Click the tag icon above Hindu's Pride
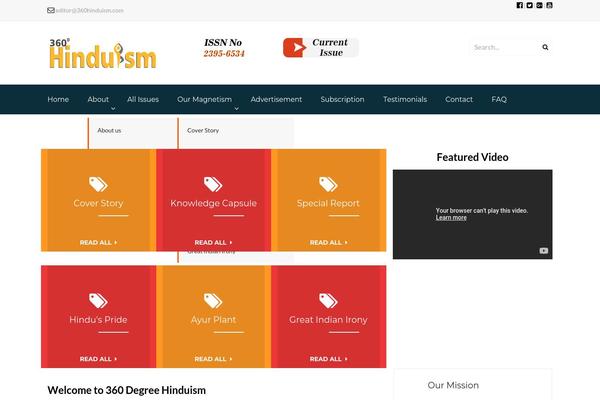 tap(98, 300)
